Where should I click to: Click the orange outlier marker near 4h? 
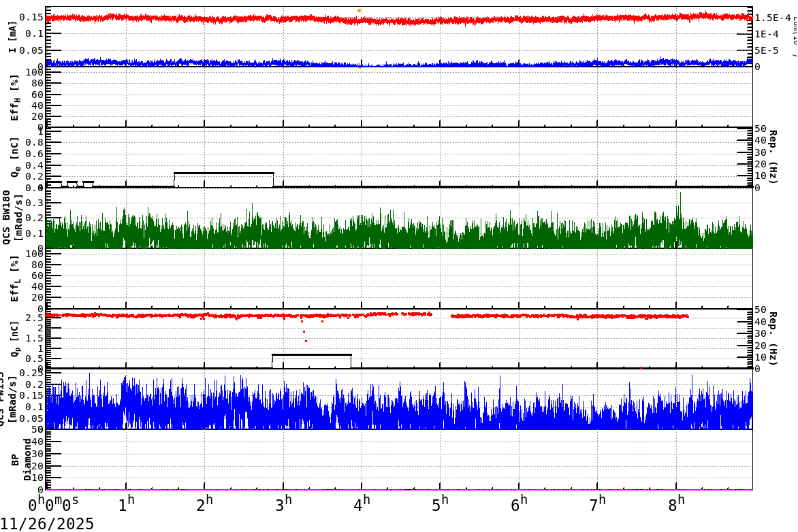coord(359,10)
